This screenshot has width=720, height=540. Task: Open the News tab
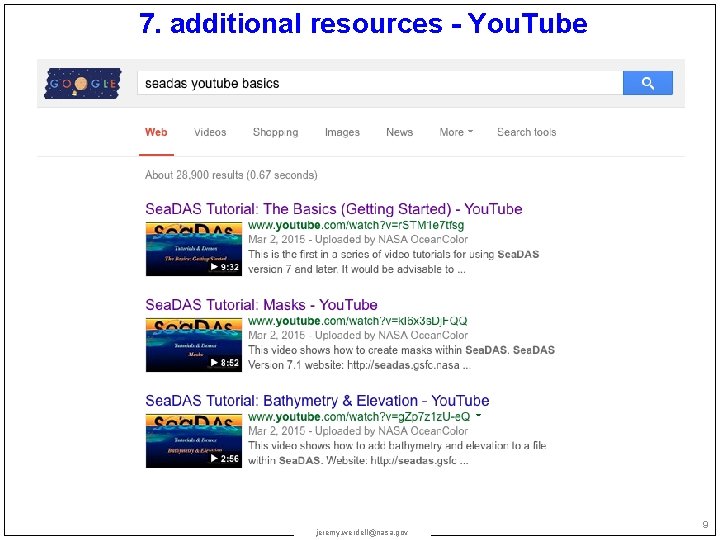click(x=399, y=132)
